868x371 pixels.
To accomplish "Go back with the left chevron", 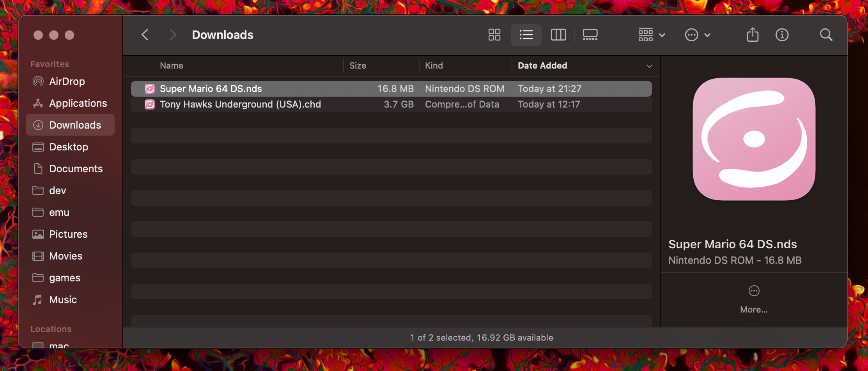I will [x=145, y=35].
